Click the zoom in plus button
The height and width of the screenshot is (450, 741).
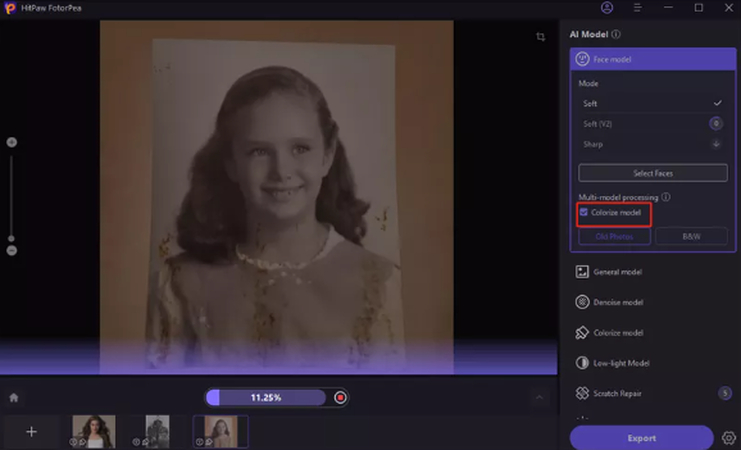pos(12,142)
